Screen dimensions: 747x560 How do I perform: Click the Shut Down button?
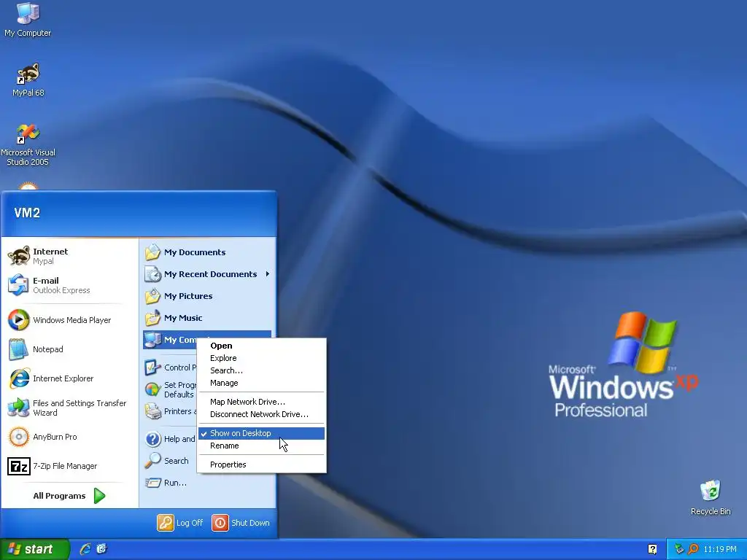(241, 523)
